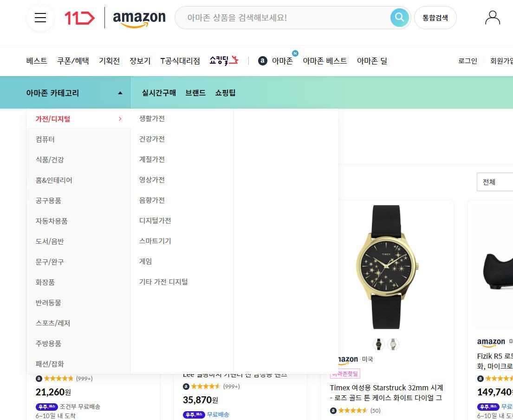
Task: Click the 쇼킹딜 logo icon
Action: 224,60
